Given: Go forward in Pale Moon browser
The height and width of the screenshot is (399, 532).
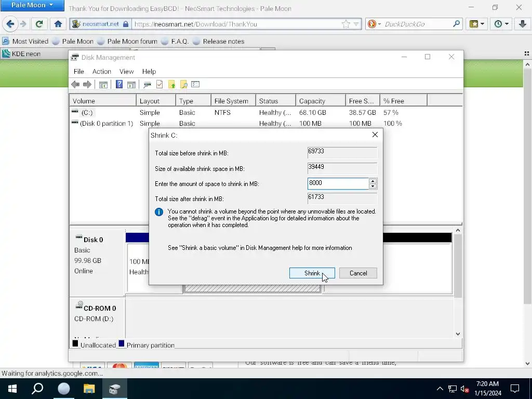Looking at the screenshot, I should tap(23, 24).
